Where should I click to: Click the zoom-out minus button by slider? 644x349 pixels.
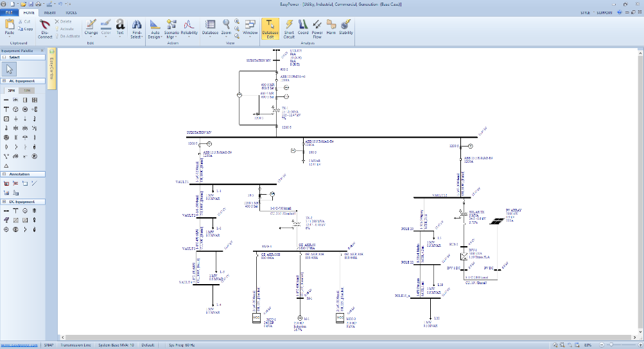pyautogui.click(x=602, y=345)
